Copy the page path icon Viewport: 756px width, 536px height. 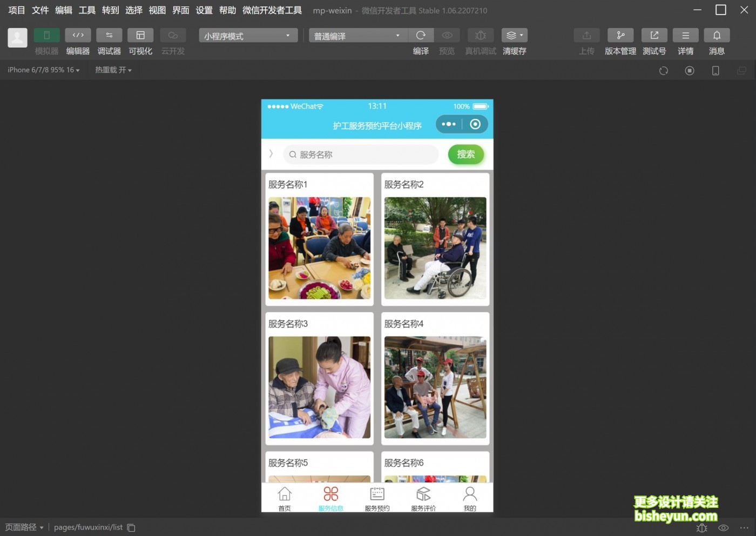131,528
